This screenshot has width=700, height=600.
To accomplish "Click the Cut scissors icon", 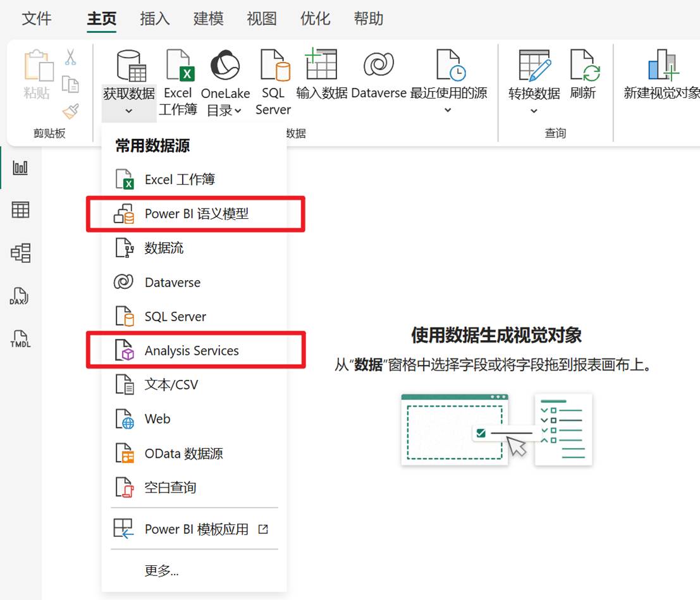I will (x=71, y=57).
